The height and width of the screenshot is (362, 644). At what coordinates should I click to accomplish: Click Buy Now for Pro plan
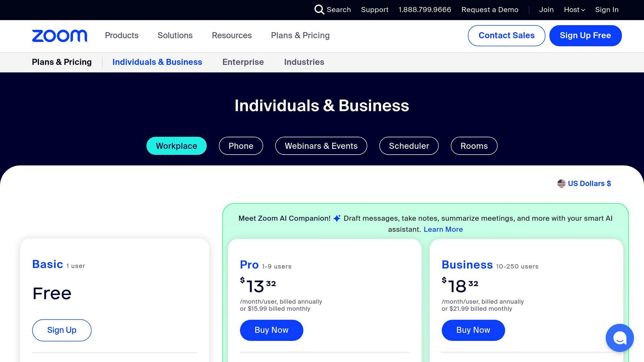point(271,330)
